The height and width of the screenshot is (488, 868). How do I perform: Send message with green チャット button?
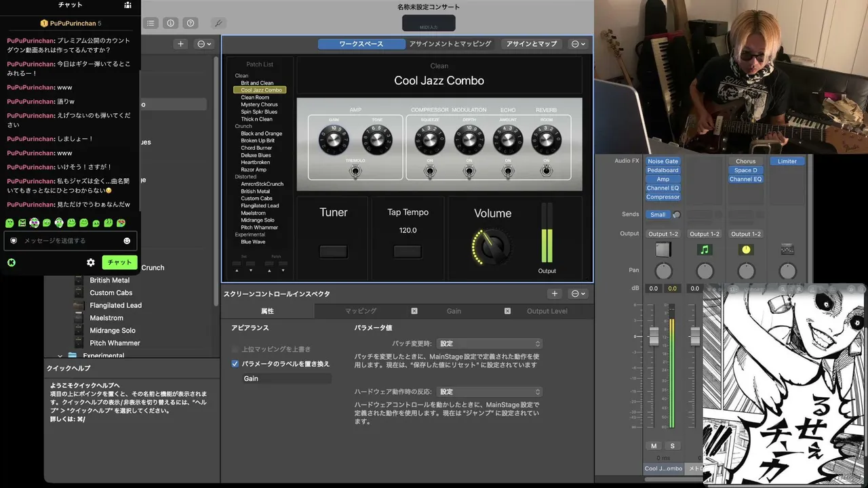pyautogui.click(x=120, y=262)
